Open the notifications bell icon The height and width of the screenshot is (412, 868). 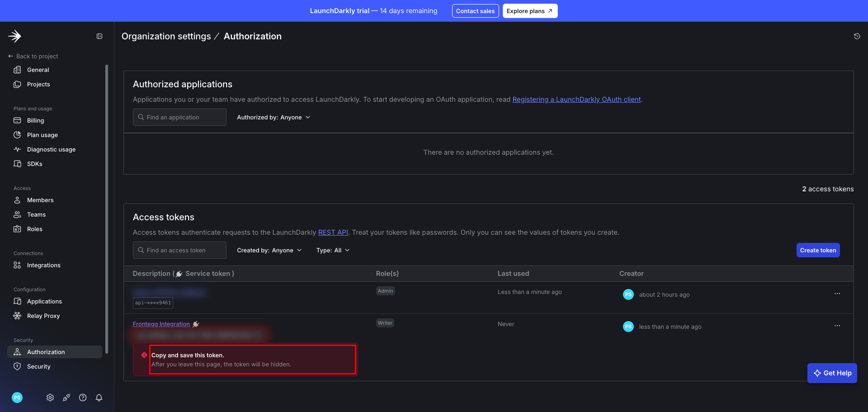pyautogui.click(x=99, y=398)
